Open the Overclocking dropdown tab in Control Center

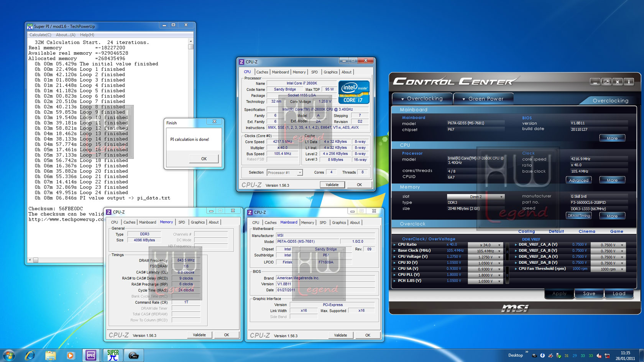(422, 99)
